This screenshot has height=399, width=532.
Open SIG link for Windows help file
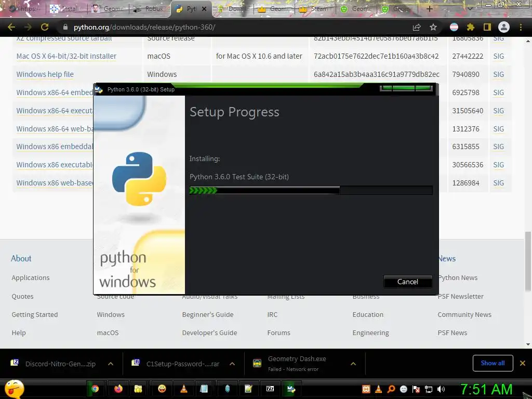(x=498, y=74)
